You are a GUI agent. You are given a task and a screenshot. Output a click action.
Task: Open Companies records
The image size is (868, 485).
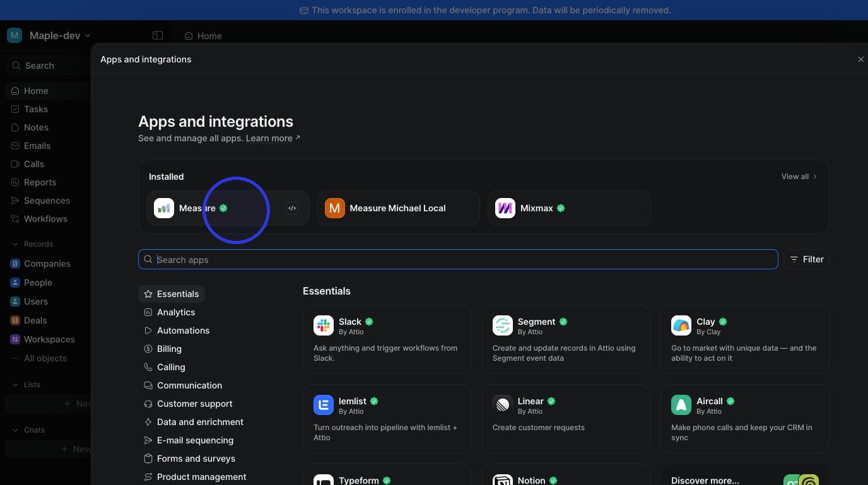(x=48, y=264)
